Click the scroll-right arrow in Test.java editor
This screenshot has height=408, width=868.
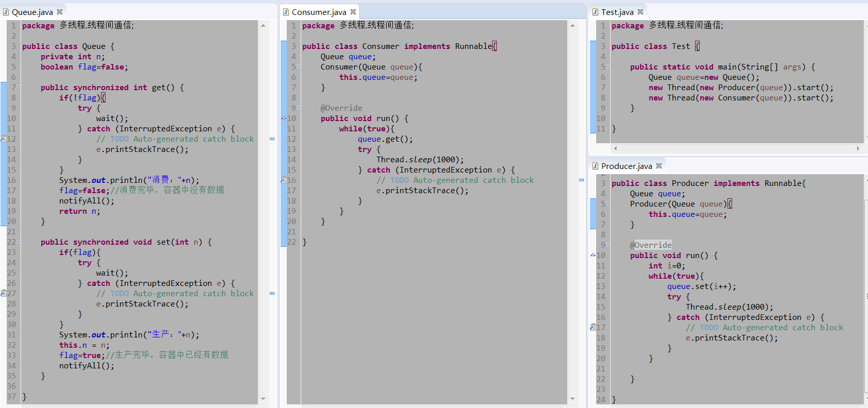tap(858, 148)
